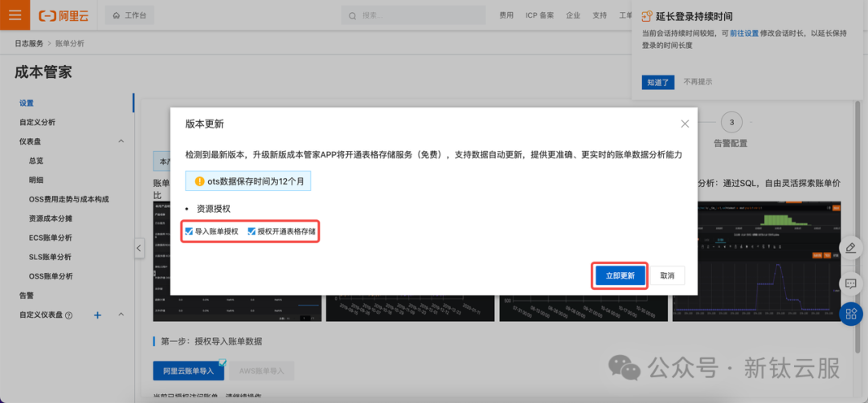Screen dimensions: 868x403
Task: Click the ots data retention warning icon
Action: click(x=200, y=181)
